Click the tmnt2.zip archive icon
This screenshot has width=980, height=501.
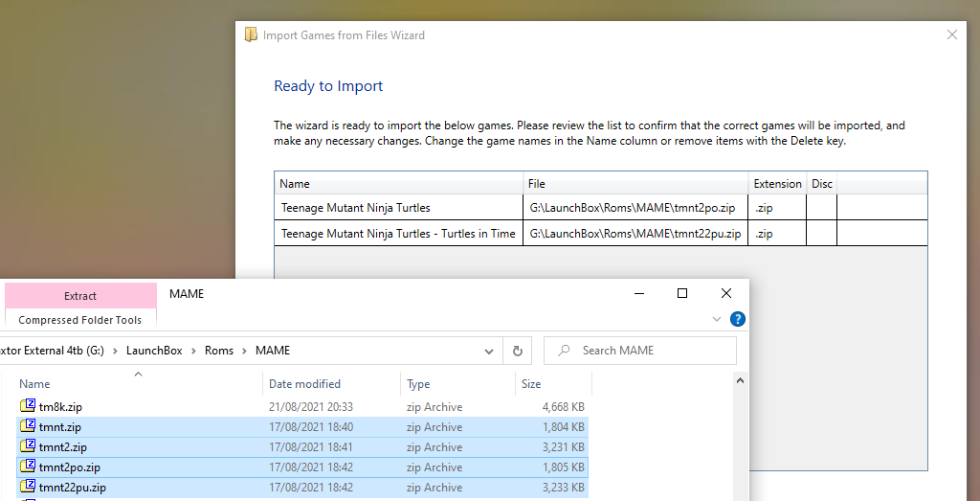(x=28, y=446)
